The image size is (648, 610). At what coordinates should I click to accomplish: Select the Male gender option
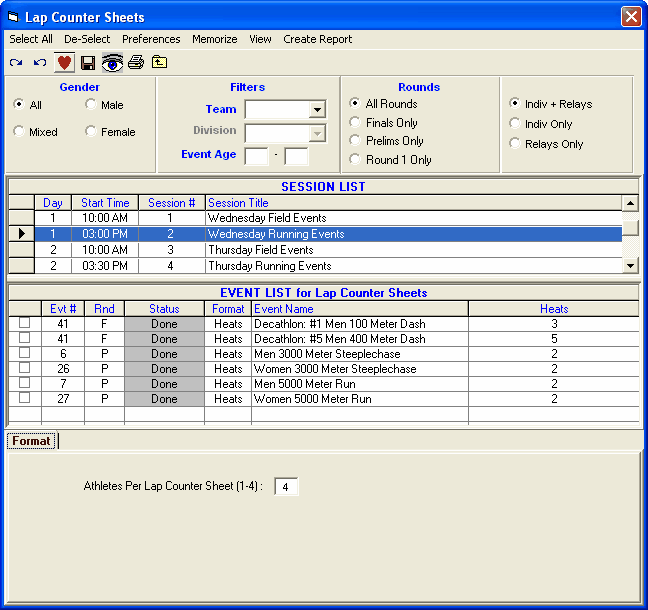(x=91, y=104)
